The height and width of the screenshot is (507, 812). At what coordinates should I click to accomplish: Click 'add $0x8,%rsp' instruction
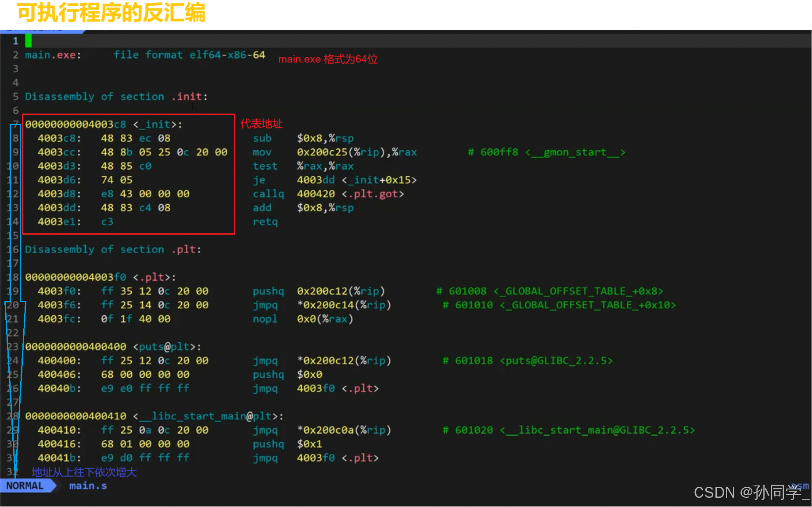[303, 208]
